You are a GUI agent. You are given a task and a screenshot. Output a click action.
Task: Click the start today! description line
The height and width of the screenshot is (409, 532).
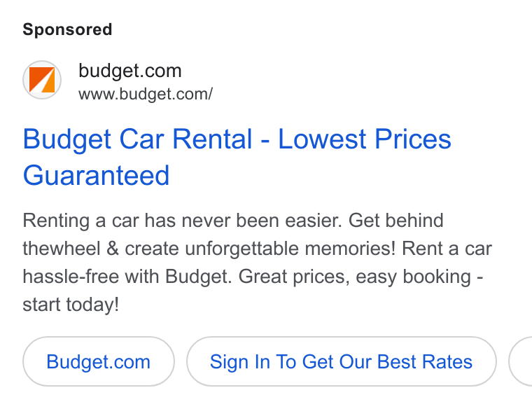71,305
